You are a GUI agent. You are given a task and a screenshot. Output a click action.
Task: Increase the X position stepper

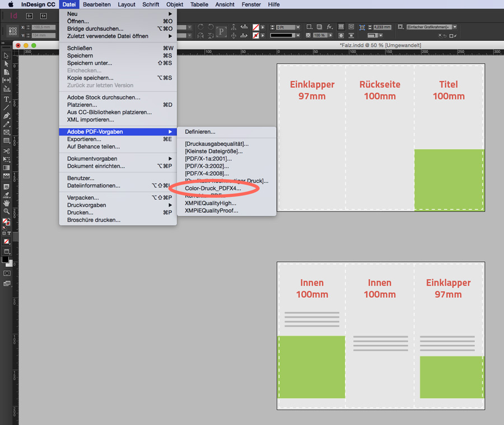click(28, 26)
